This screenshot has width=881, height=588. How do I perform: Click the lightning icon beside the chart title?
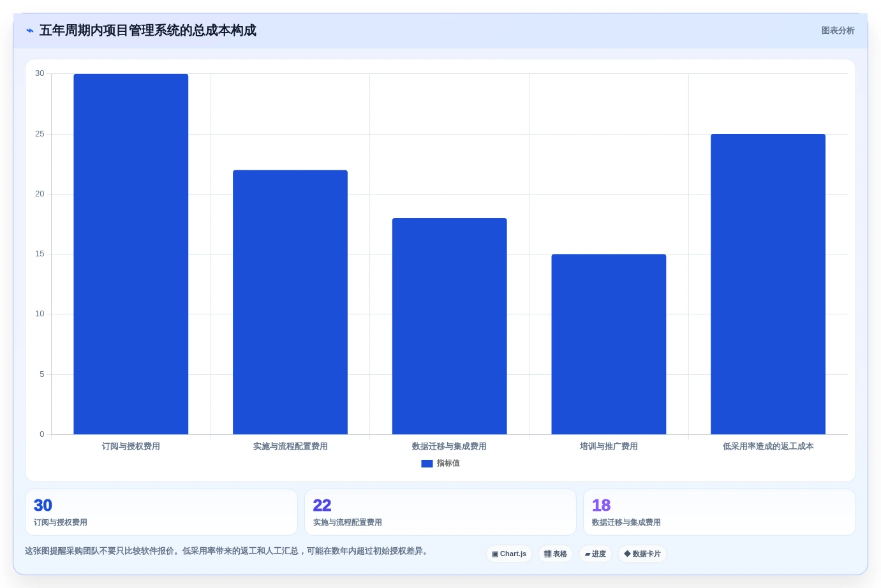pyautogui.click(x=29, y=31)
